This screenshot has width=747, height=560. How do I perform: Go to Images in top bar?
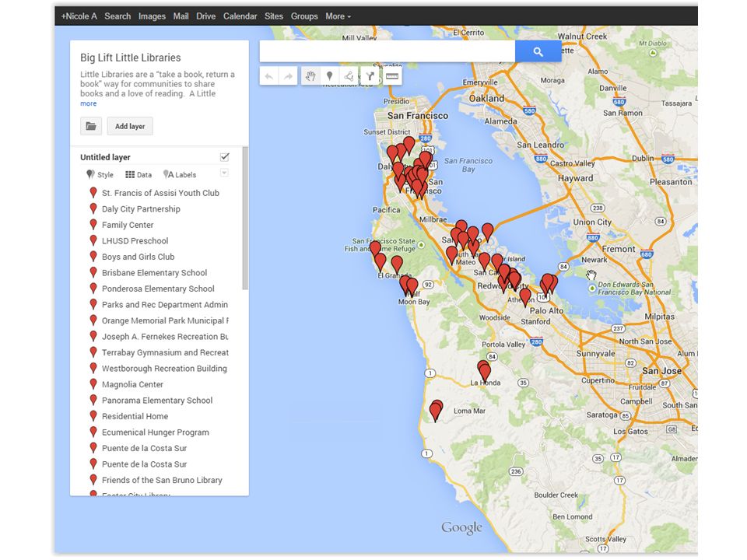coord(152,16)
